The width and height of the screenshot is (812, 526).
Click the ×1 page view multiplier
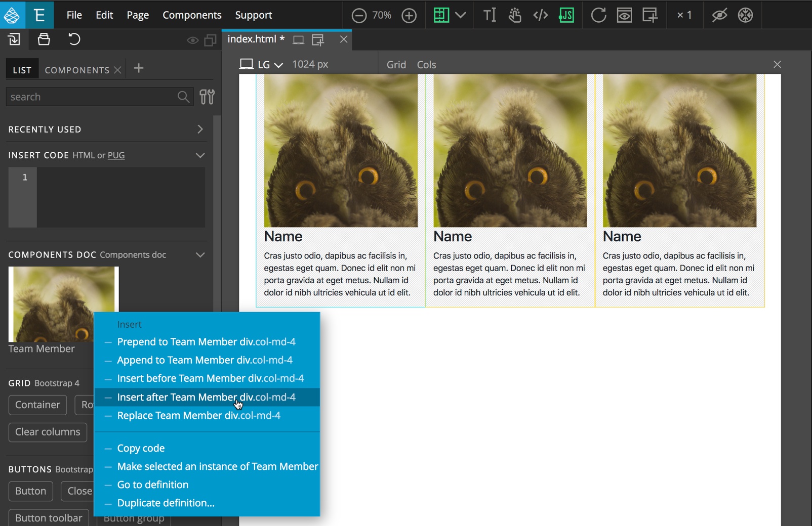684,15
